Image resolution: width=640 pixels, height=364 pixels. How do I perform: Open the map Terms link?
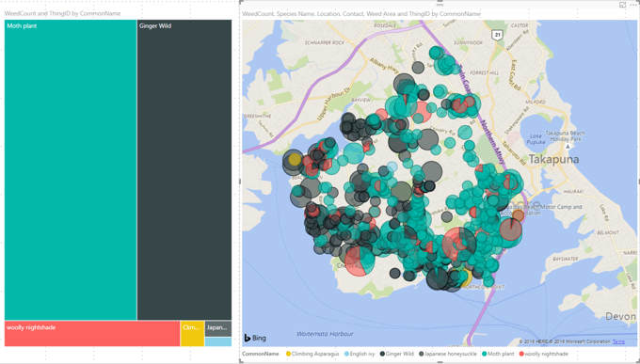[x=618, y=341]
